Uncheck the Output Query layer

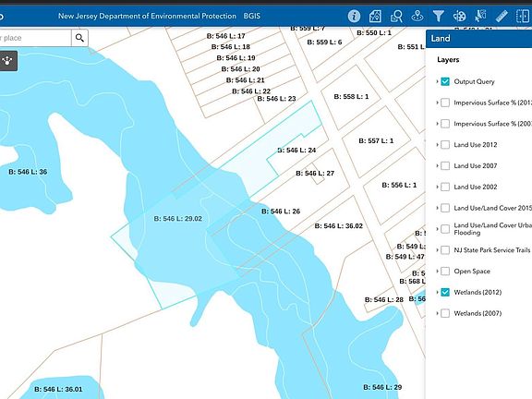(x=445, y=81)
